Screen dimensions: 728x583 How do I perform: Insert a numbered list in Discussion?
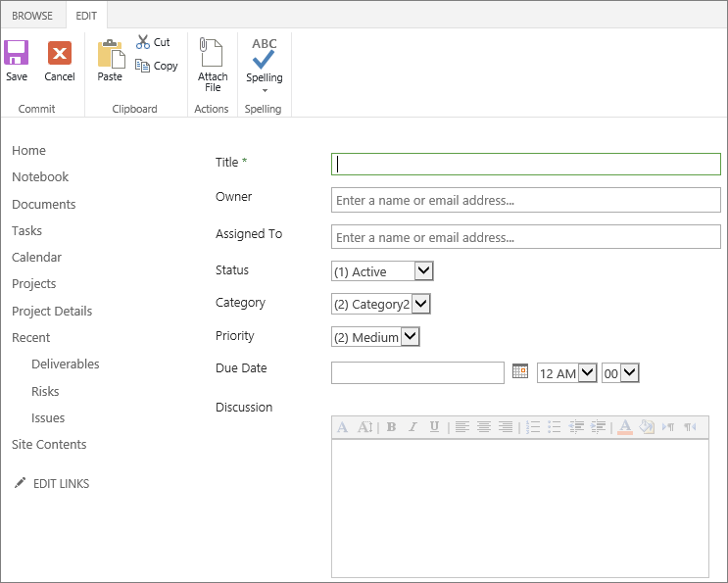(x=533, y=427)
